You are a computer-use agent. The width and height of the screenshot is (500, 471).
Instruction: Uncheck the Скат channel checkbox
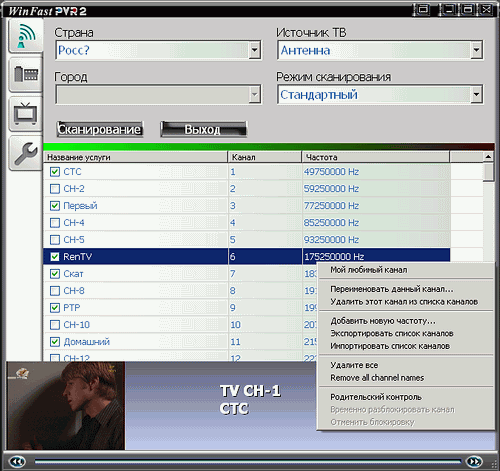(55, 274)
